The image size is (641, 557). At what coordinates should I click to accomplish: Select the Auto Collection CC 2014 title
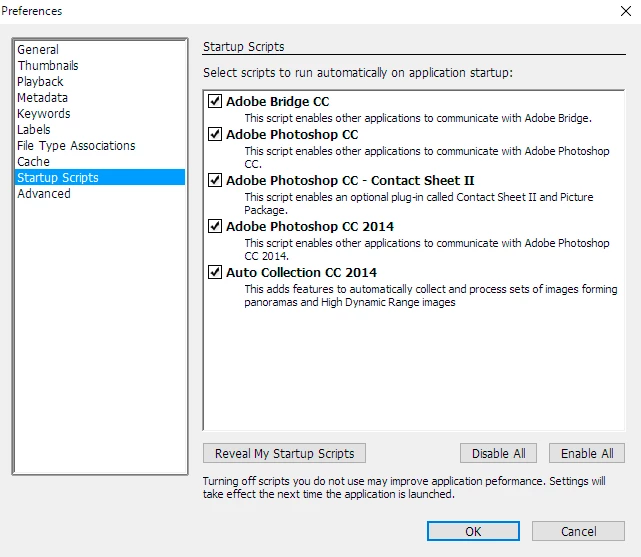[301, 273]
